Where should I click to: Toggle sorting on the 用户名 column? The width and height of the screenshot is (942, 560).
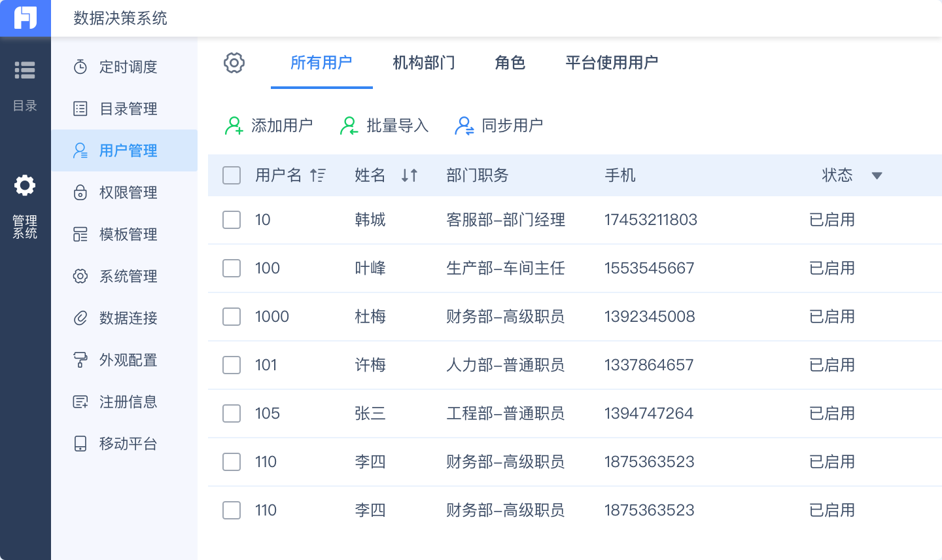(x=319, y=175)
